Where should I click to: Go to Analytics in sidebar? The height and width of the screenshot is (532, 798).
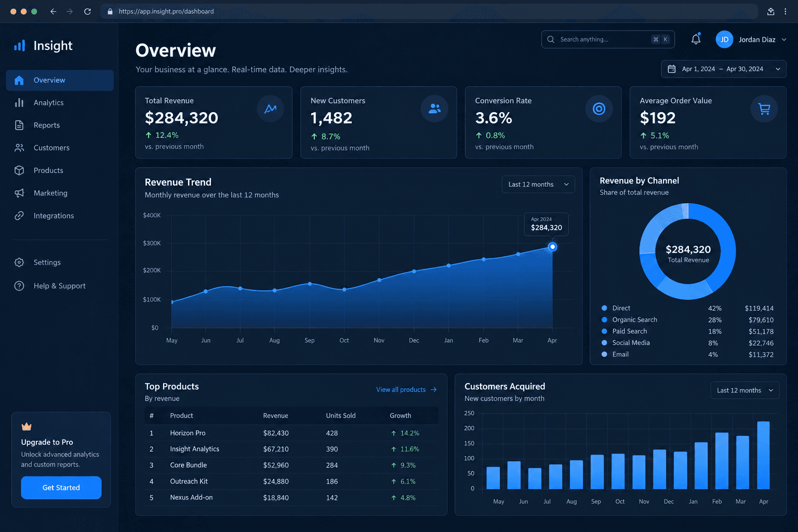(x=60, y=103)
